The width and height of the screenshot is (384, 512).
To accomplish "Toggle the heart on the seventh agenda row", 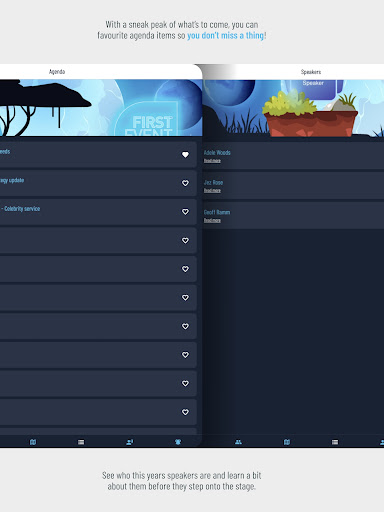I will click(185, 326).
